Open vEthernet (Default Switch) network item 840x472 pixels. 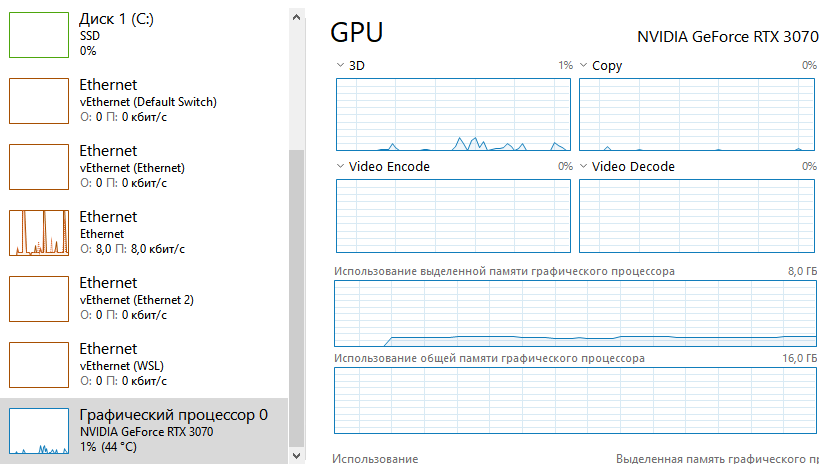(150, 100)
